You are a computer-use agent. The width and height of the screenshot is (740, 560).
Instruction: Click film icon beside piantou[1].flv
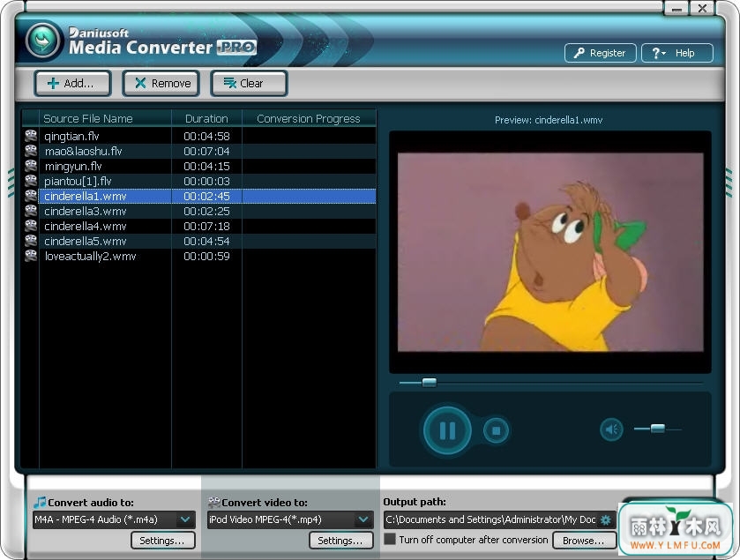pos(31,181)
